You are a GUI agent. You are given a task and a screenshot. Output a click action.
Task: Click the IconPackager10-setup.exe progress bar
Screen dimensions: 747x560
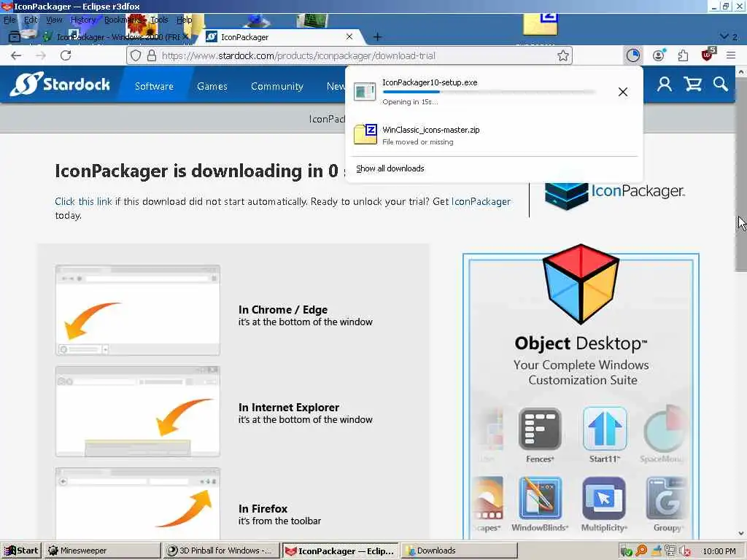(489, 92)
